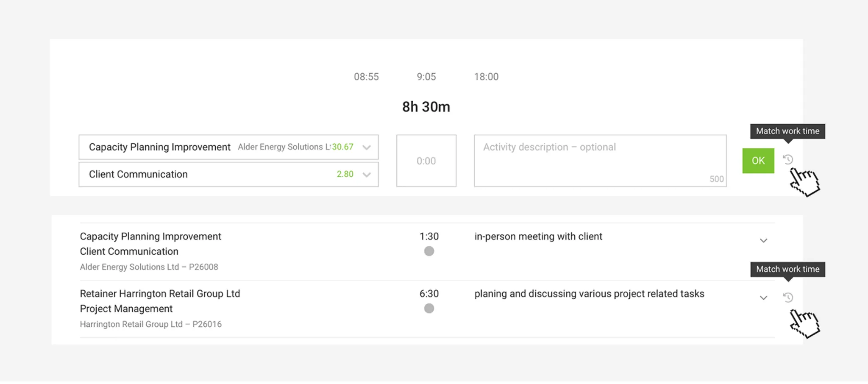Click the 8h 30m total heading
The height and width of the screenshot is (384, 868).
pyautogui.click(x=426, y=107)
